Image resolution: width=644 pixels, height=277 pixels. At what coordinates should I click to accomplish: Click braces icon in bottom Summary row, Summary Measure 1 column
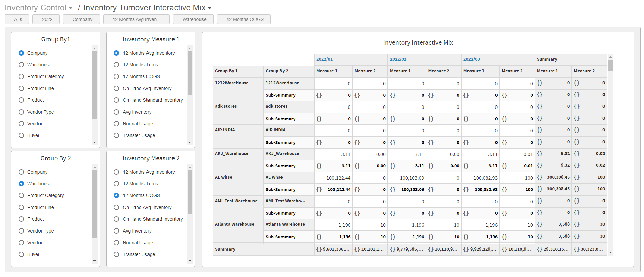click(x=540, y=249)
